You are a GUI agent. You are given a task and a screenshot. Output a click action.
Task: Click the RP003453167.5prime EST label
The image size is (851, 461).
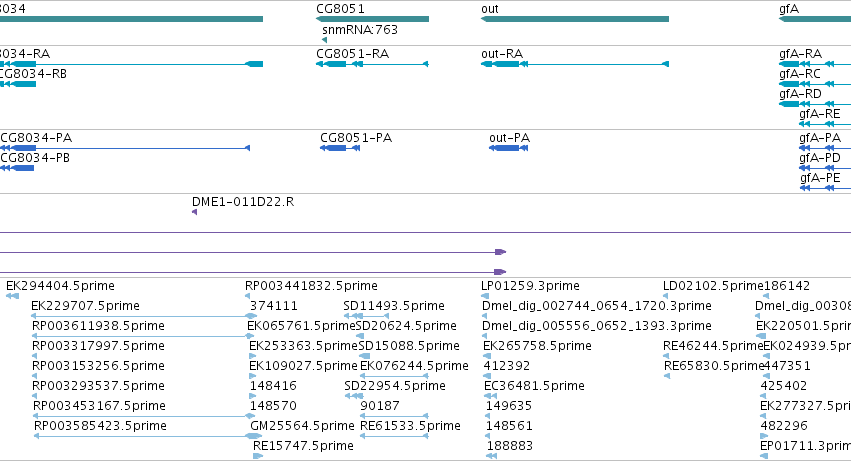click(99, 406)
